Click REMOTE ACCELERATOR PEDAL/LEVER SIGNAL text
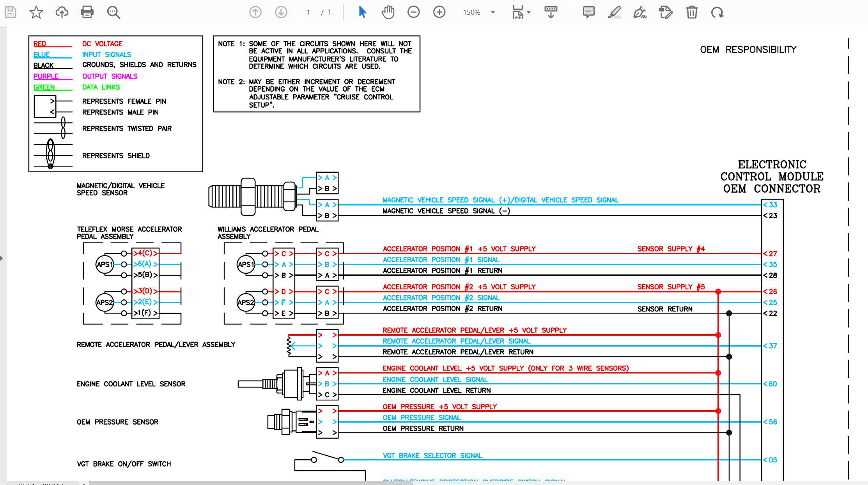Screen dimensions: 868x485 [456, 341]
